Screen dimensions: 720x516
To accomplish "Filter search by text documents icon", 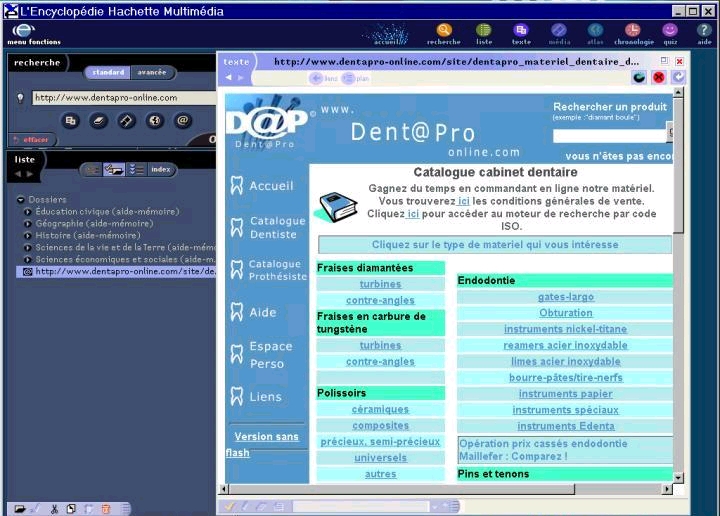I will 70,121.
